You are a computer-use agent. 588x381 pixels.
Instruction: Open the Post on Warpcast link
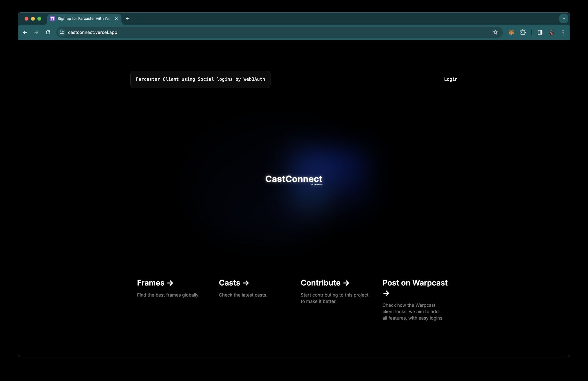click(415, 288)
